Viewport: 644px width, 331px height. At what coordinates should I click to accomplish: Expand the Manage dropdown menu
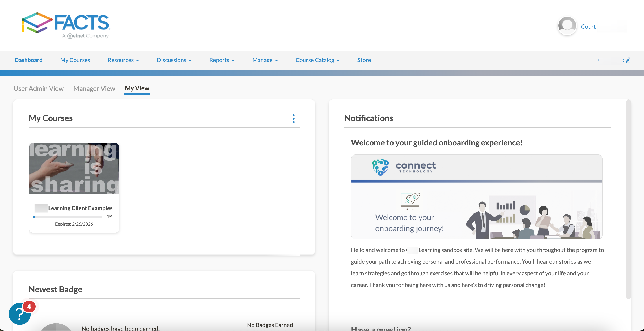[x=265, y=60]
